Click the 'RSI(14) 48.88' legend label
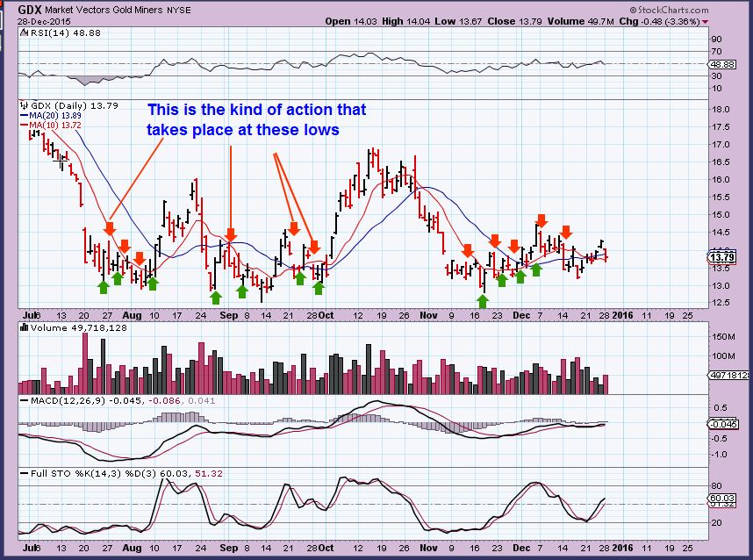The width and height of the screenshot is (753, 560). coord(65,32)
